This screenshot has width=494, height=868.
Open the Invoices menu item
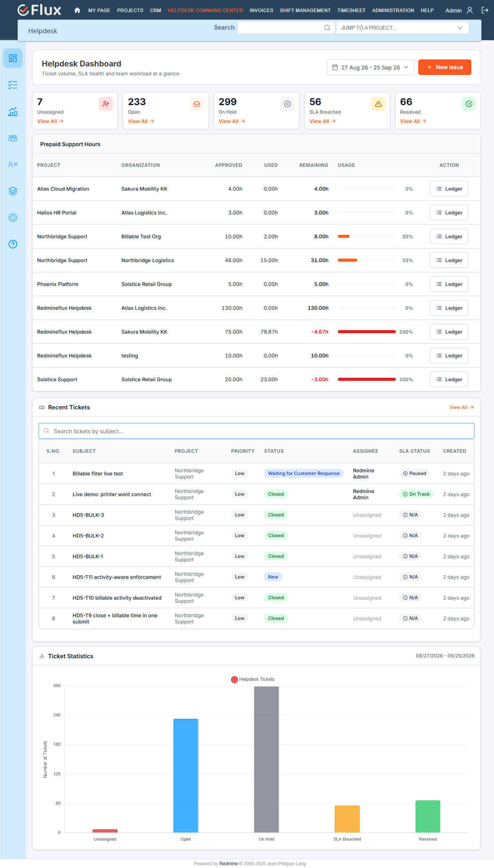tap(261, 10)
